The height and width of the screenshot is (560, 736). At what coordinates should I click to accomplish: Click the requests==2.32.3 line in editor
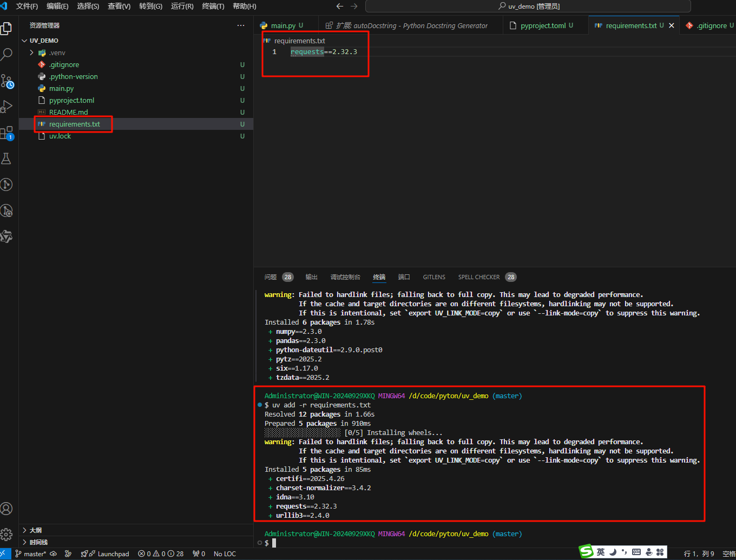click(x=324, y=52)
